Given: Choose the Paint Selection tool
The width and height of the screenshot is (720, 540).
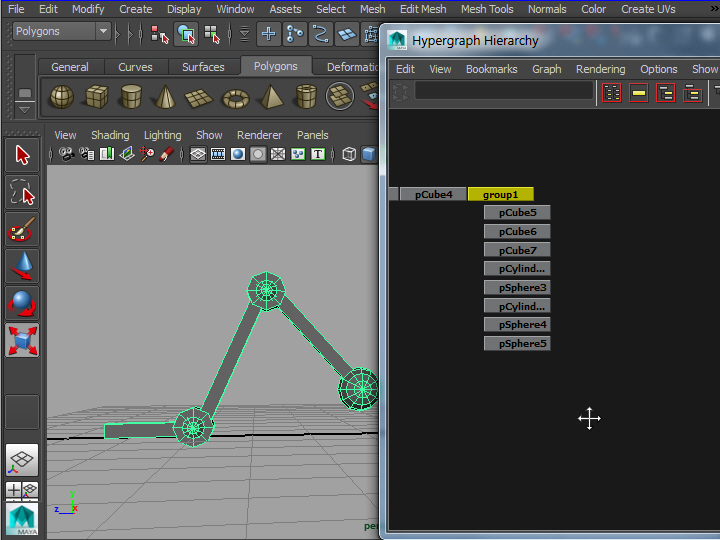Looking at the screenshot, I should coord(22,229).
